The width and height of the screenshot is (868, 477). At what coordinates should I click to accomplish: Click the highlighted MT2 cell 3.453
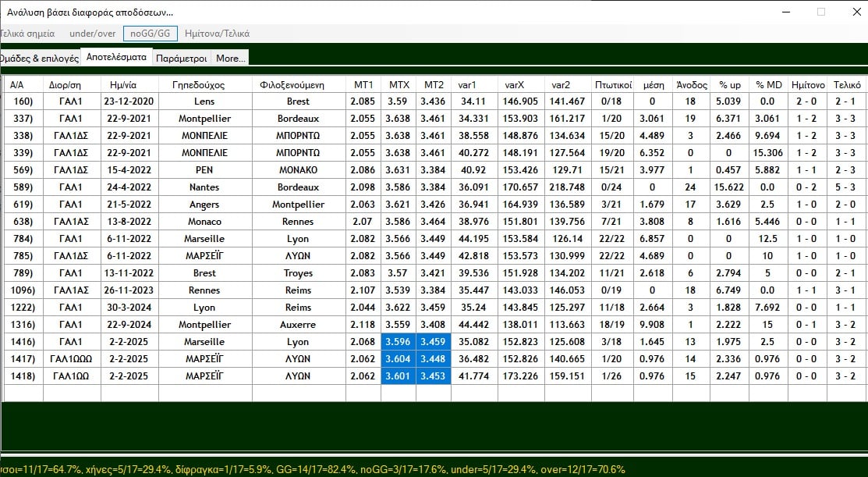[433, 376]
